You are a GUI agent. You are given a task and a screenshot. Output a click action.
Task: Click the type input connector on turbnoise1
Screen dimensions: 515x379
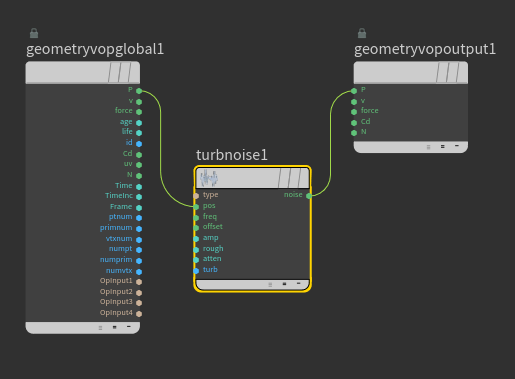click(196, 196)
